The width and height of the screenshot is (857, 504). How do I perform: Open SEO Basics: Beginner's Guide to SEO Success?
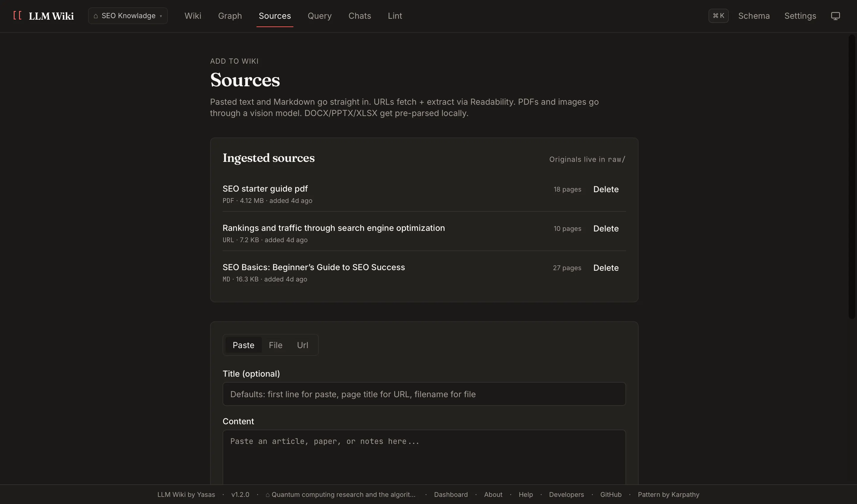[x=314, y=267]
